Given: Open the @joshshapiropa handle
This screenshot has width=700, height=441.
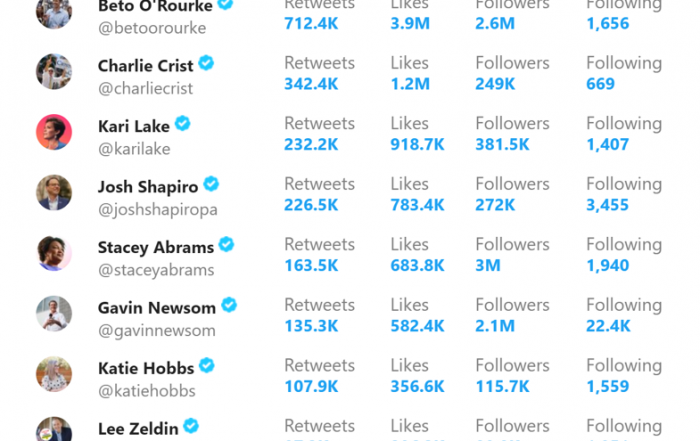Looking at the screenshot, I should pos(158,210).
